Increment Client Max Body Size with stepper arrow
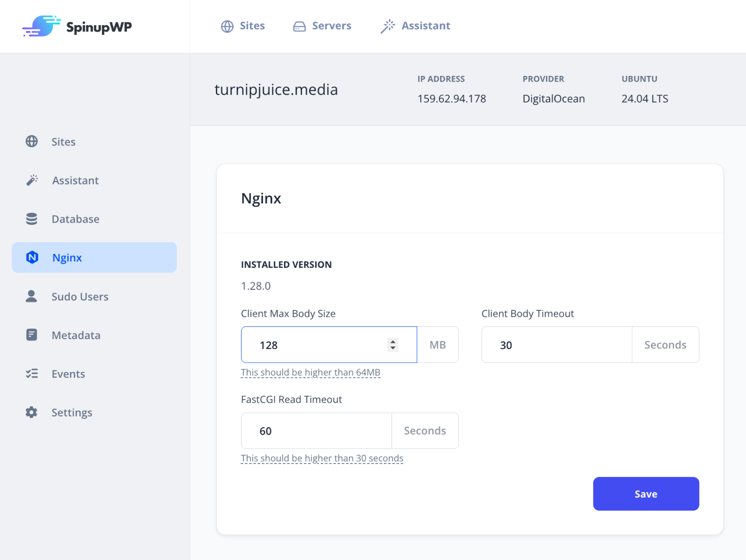 coord(393,341)
